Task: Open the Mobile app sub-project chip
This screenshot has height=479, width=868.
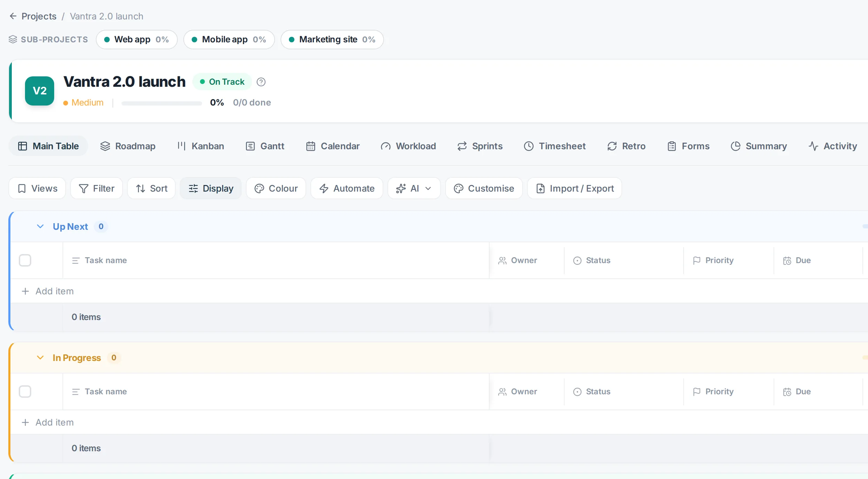Action: tap(229, 39)
